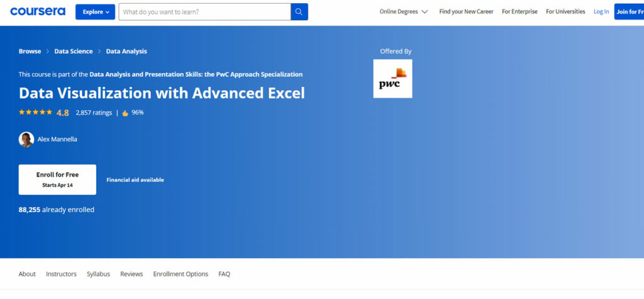Screen dimensions: 644x299
Task: Open Find your New Career link
Action: (x=466, y=12)
